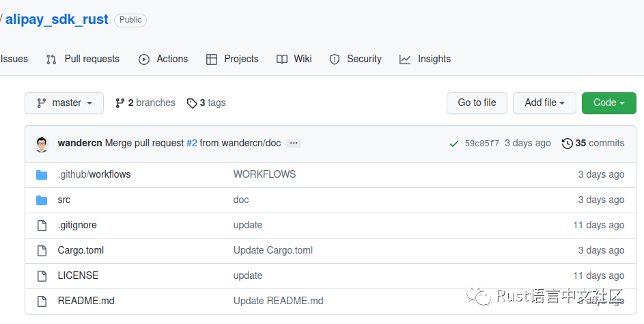Viewport: 644px width, 324px height.
Task: Open the Projects tab
Action: point(232,59)
